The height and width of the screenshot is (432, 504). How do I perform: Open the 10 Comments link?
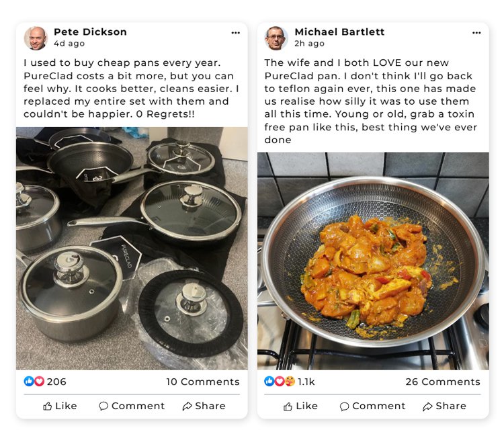tap(203, 382)
